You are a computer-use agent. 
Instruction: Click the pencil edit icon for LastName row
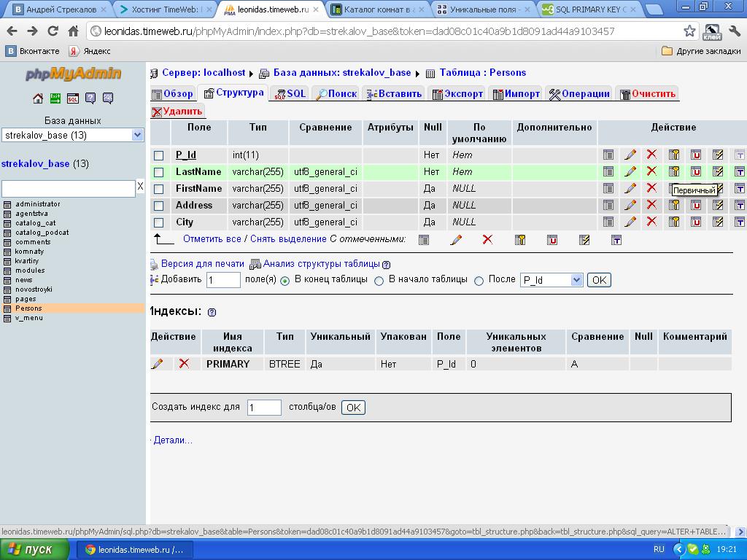pos(630,172)
